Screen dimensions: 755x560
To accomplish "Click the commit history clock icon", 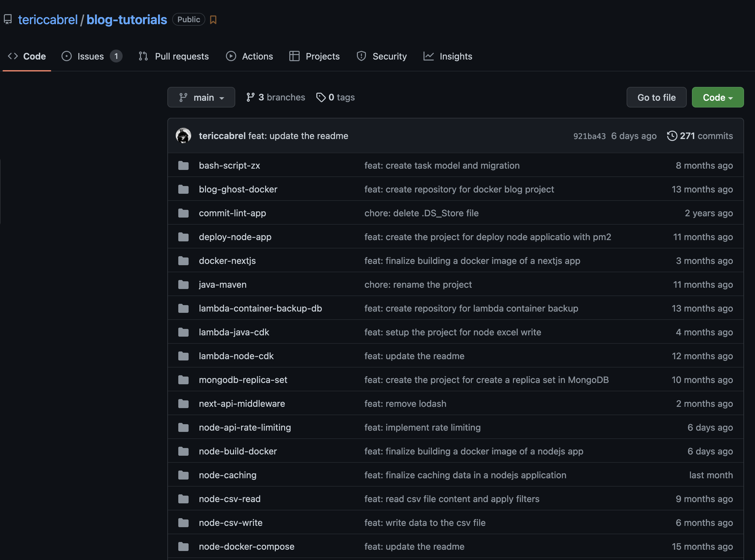I will (672, 136).
